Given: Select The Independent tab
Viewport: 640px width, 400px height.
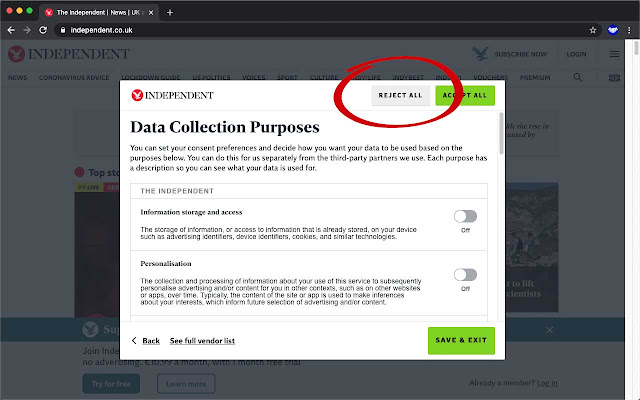Looking at the screenshot, I should (99, 13).
